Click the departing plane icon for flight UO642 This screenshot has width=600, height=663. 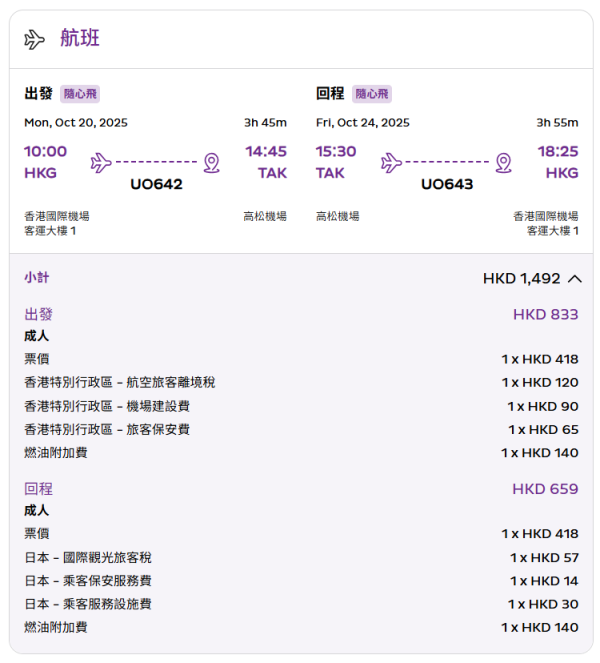click(x=101, y=163)
